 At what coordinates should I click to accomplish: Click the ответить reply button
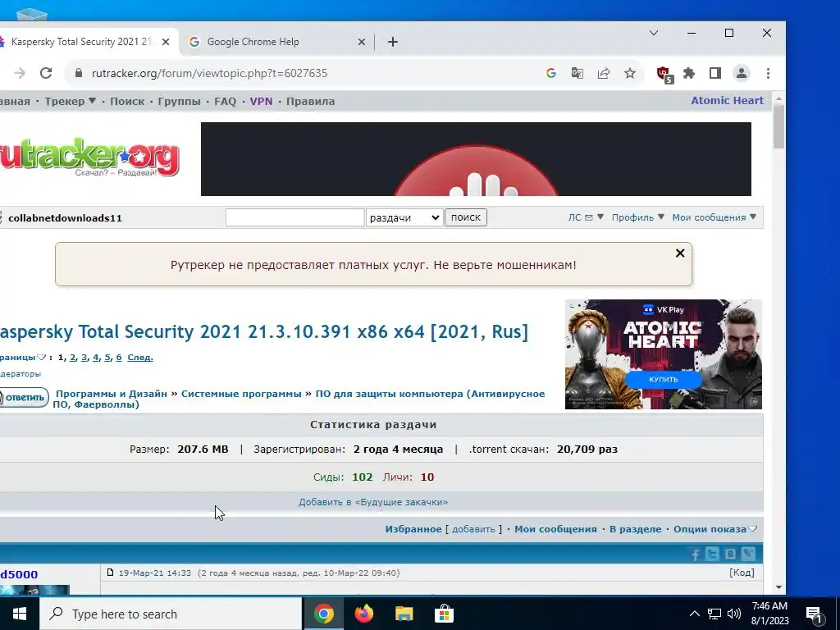pyautogui.click(x=24, y=398)
